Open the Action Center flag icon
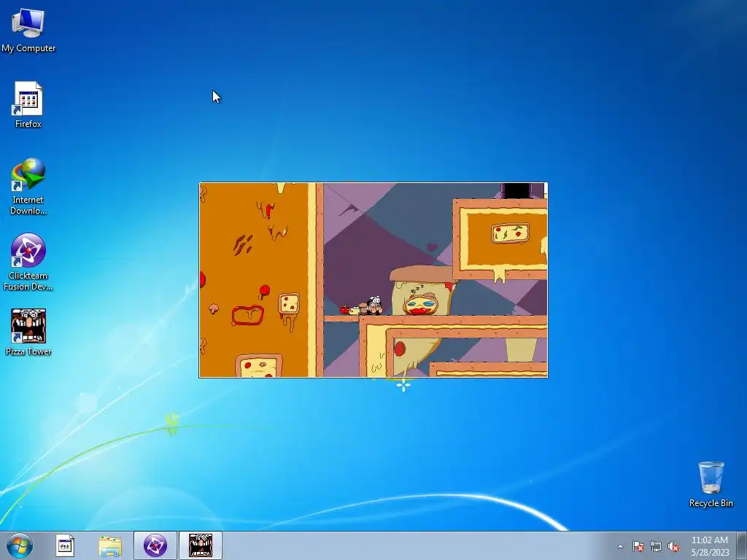Viewport: 747px width, 560px height. click(638, 546)
